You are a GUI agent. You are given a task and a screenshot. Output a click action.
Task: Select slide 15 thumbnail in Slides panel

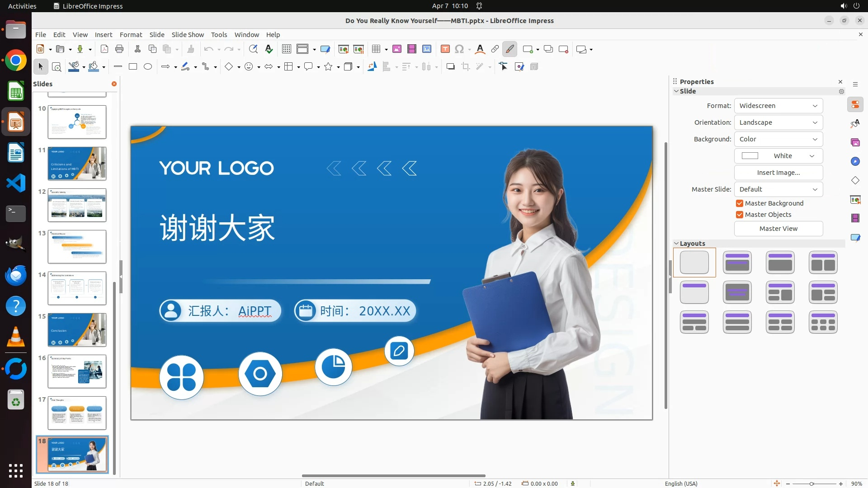click(77, 330)
